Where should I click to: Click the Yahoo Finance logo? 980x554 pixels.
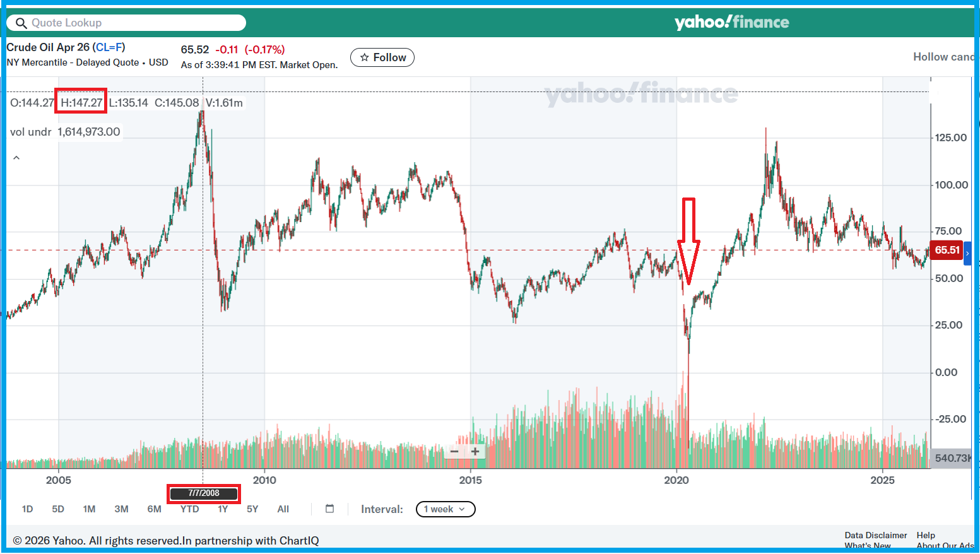[731, 23]
